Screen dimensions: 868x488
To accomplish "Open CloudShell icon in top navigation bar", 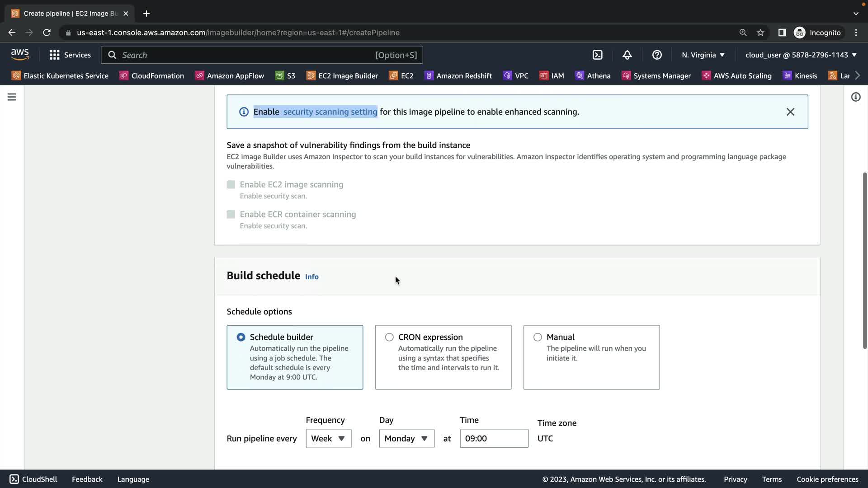I will pos(597,55).
